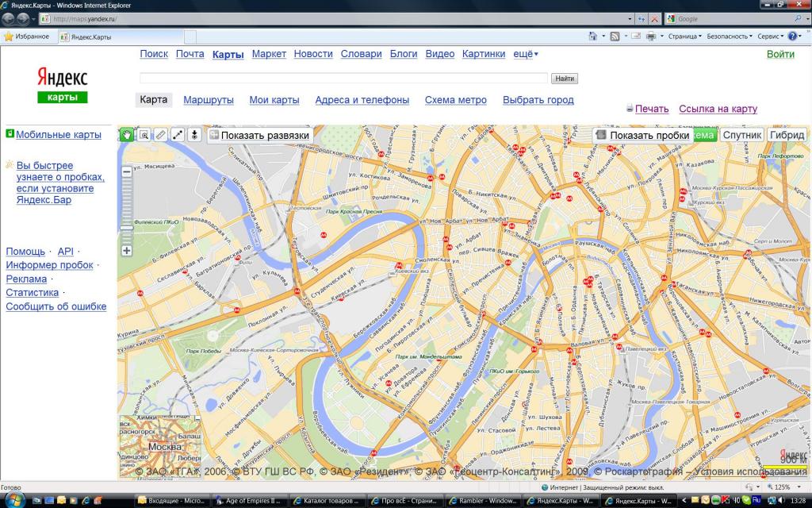Click the IE RSS feeds icon
The height and width of the screenshot is (508, 812).
615,37
